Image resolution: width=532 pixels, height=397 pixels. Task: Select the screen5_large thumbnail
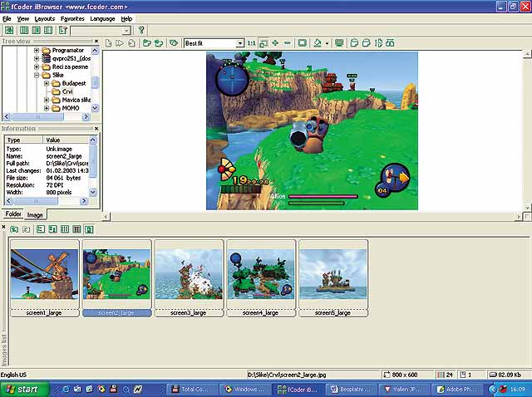coord(333,278)
